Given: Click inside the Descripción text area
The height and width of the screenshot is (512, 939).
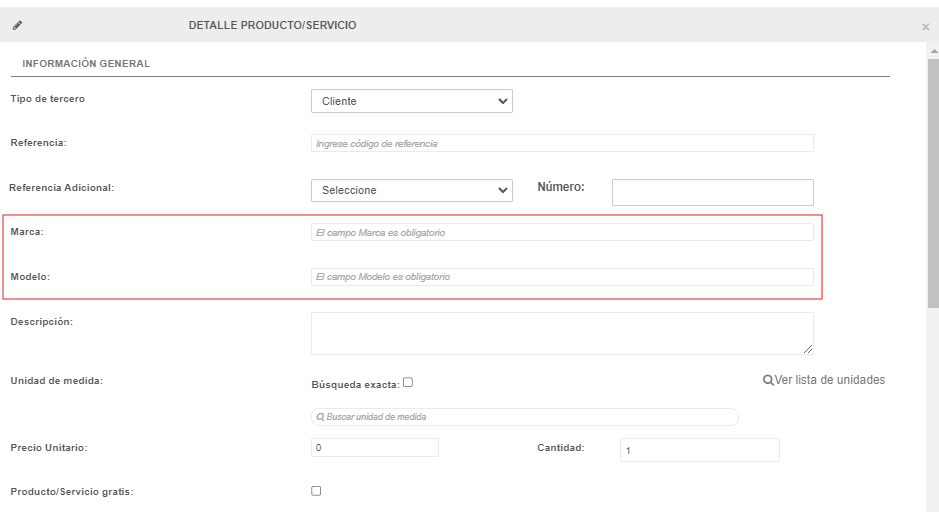Looking at the screenshot, I should tap(562, 334).
